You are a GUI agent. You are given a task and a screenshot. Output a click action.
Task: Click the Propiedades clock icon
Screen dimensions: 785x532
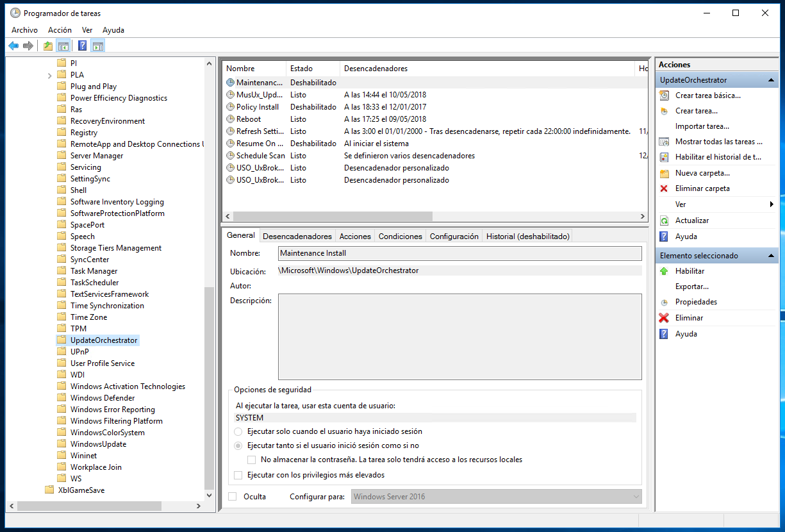tap(664, 302)
